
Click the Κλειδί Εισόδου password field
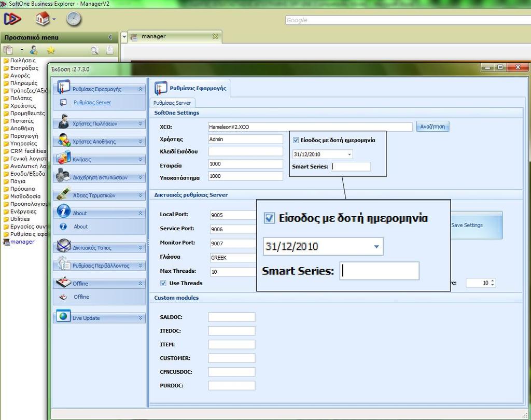point(245,151)
